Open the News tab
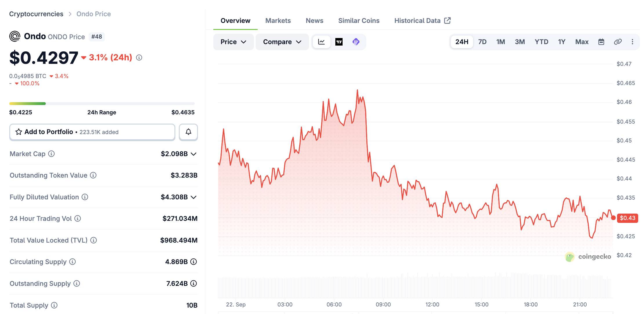The height and width of the screenshot is (314, 644). (314, 21)
